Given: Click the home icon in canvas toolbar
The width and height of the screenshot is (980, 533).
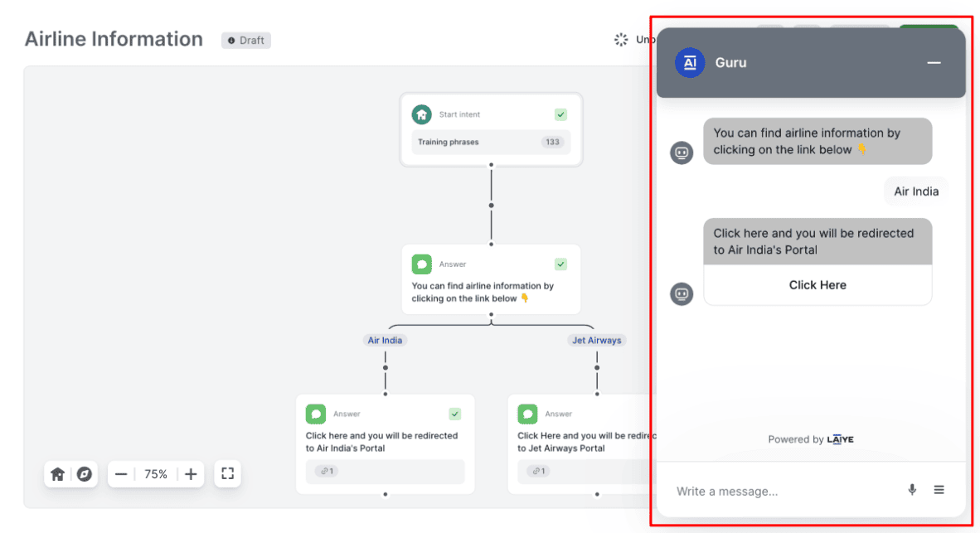Looking at the screenshot, I should [x=58, y=474].
